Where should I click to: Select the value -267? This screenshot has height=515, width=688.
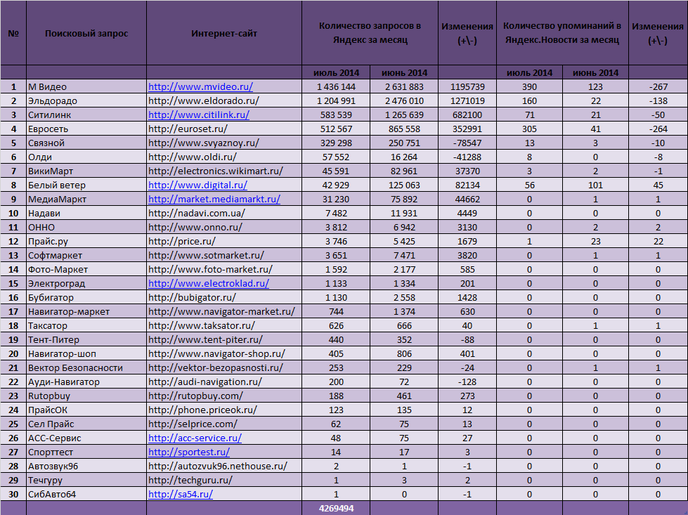(x=658, y=87)
